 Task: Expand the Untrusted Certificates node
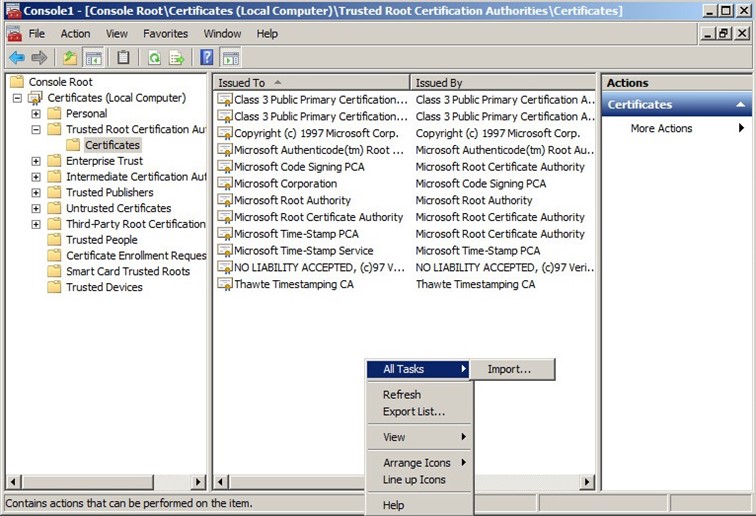click(36, 208)
